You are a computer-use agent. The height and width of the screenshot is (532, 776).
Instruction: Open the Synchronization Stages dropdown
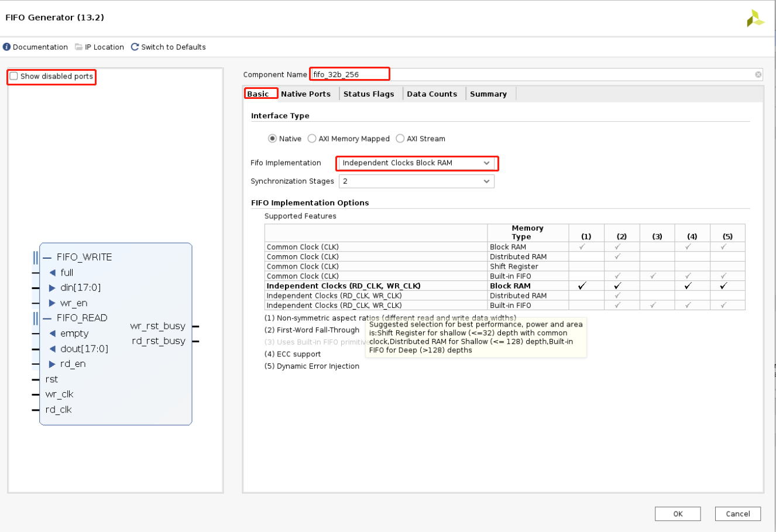[486, 181]
